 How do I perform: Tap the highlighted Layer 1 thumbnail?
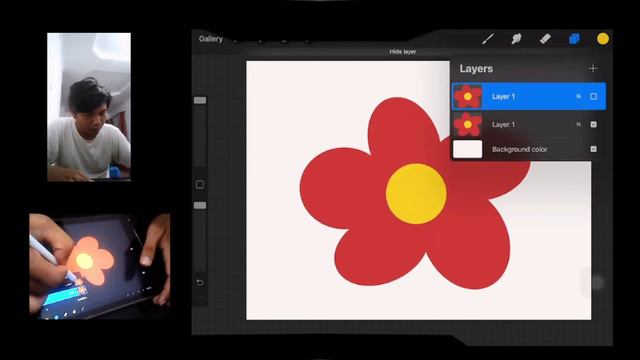pos(468,96)
